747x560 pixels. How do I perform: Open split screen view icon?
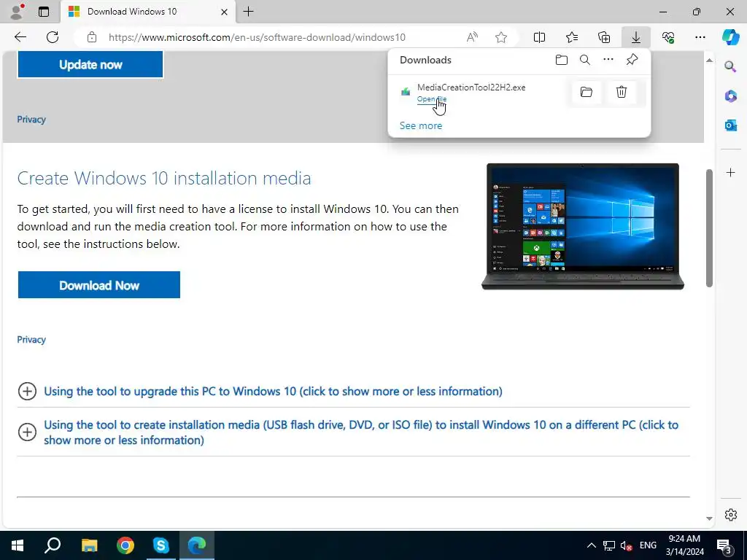click(x=539, y=37)
